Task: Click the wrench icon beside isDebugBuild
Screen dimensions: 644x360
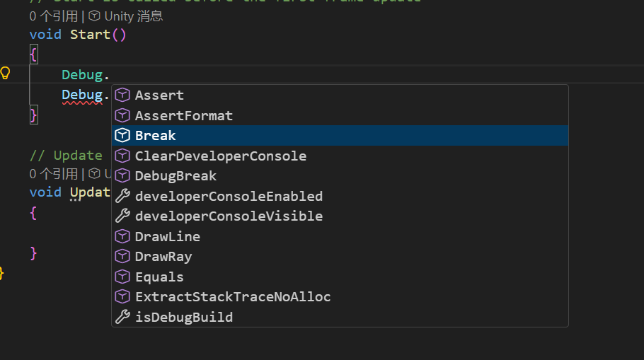Action: 122,317
